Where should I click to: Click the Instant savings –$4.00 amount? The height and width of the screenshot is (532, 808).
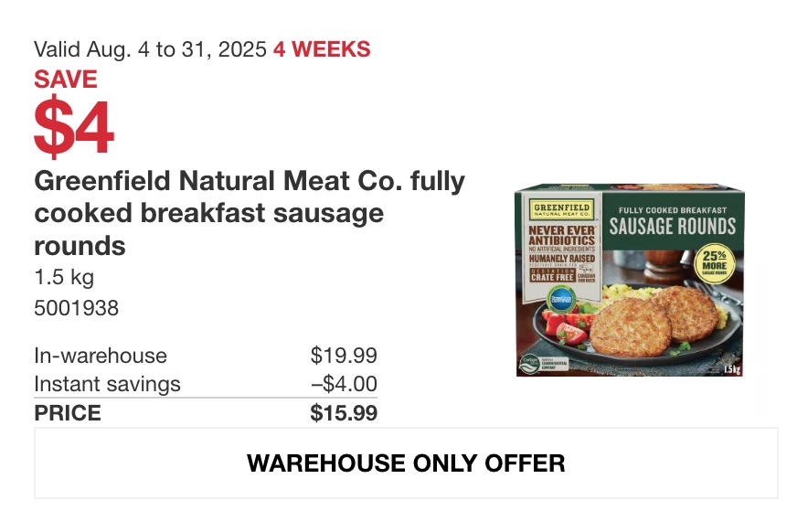[x=344, y=384]
